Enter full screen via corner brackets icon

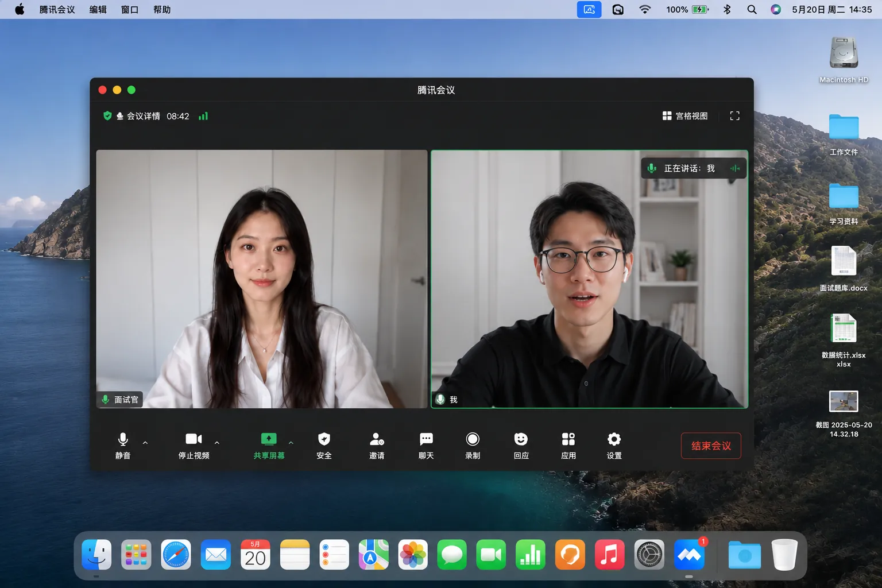click(734, 116)
